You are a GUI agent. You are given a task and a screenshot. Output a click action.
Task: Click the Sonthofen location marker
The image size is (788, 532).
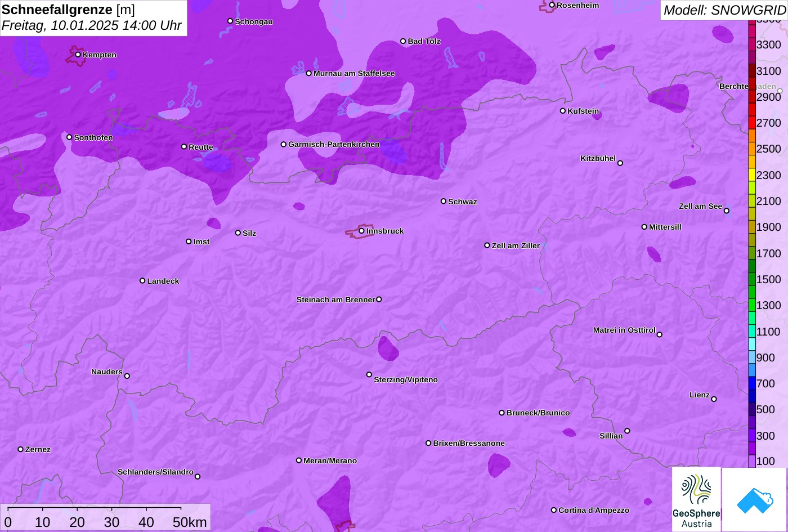pos(70,137)
